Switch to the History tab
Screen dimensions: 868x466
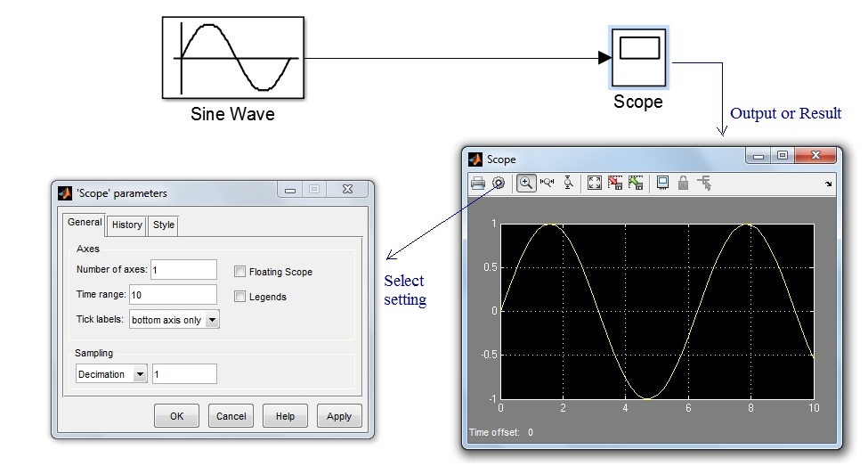click(x=126, y=225)
